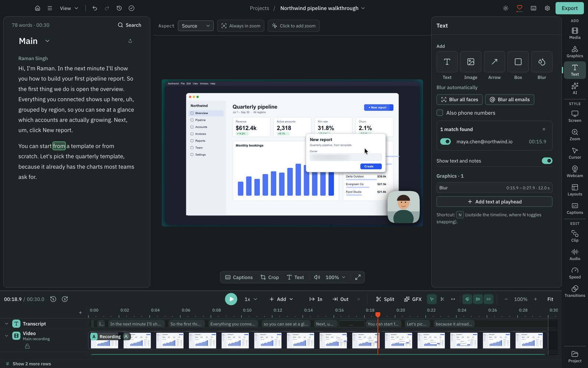Open the AI tools panel
Viewport: 588px width, 368px height.
pos(575,88)
